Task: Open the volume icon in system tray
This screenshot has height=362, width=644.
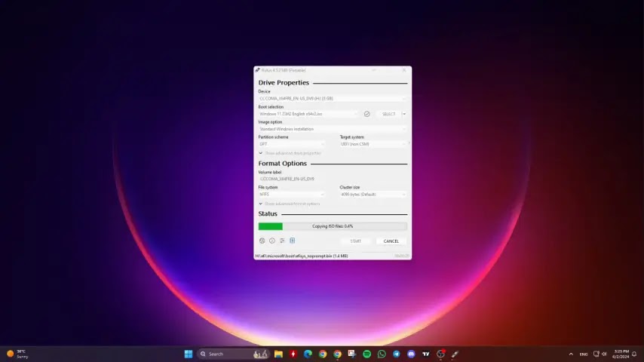Action: coord(604,354)
